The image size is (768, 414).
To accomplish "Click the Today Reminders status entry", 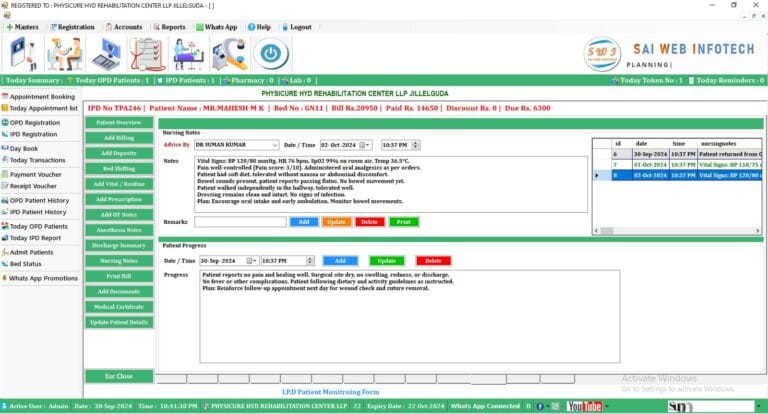I will [727, 80].
